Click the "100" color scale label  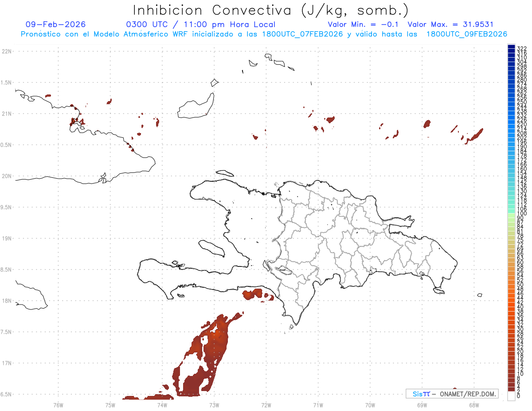[x=522, y=214]
